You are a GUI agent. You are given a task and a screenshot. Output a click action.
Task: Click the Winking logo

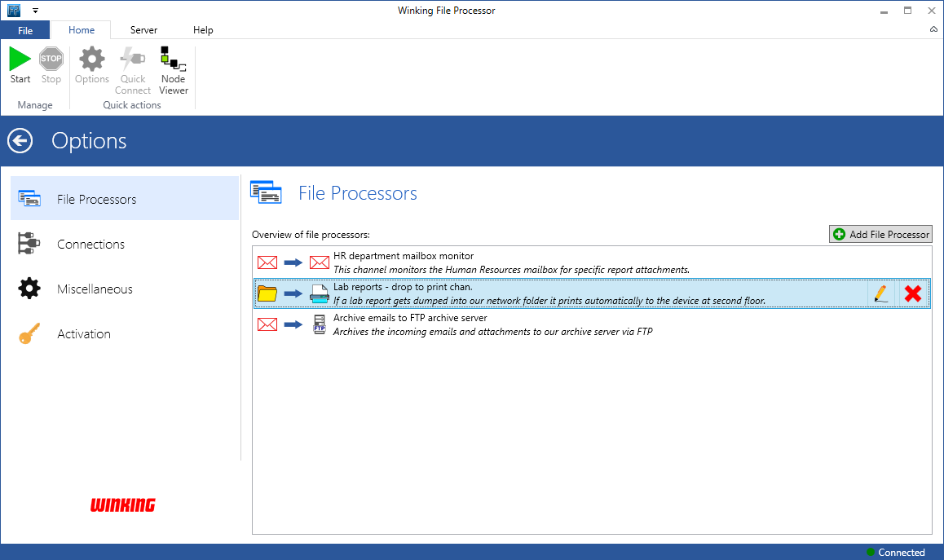click(123, 505)
